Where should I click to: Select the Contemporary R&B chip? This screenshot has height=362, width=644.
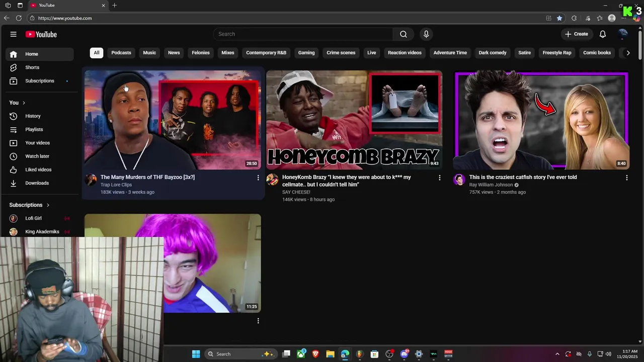point(266,53)
